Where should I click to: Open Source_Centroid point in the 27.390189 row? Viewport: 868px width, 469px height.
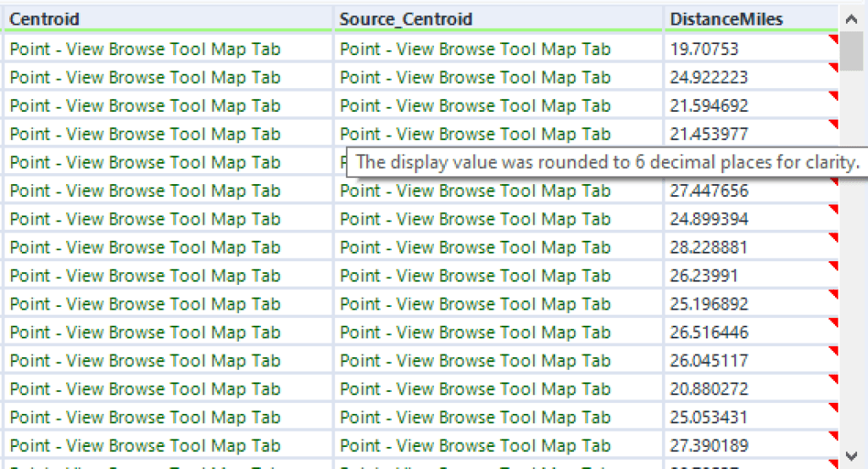click(x=475, y=445)
